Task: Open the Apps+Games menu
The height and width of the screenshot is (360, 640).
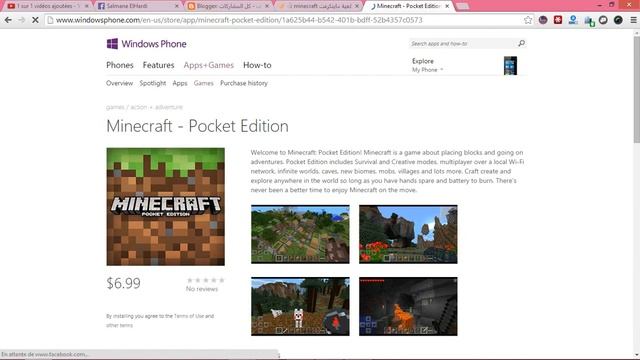Action: point(209,65)
